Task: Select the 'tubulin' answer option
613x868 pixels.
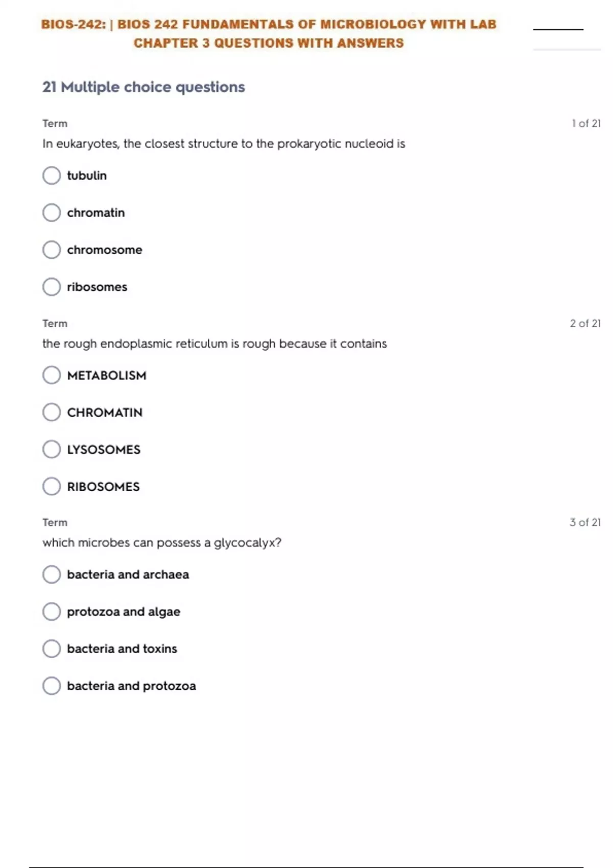Action: click(x=52, y=176)
